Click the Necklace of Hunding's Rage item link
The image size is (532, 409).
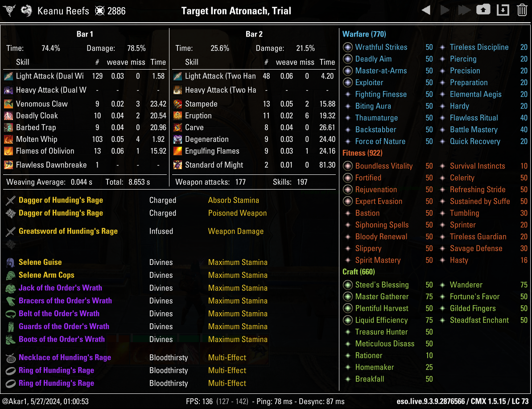point(65,357)
